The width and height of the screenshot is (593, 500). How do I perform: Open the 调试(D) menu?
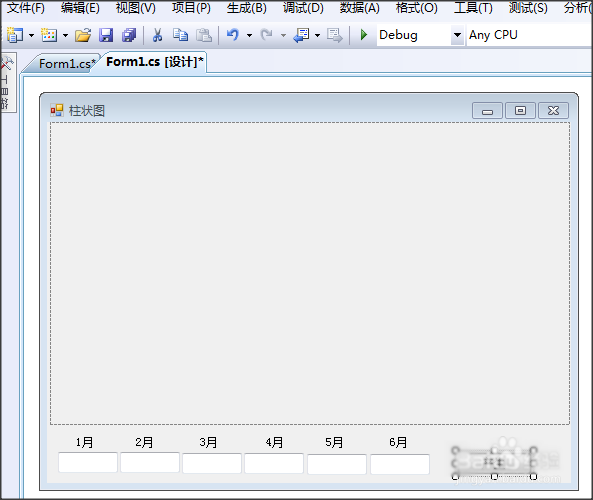(x=303, y=8)
